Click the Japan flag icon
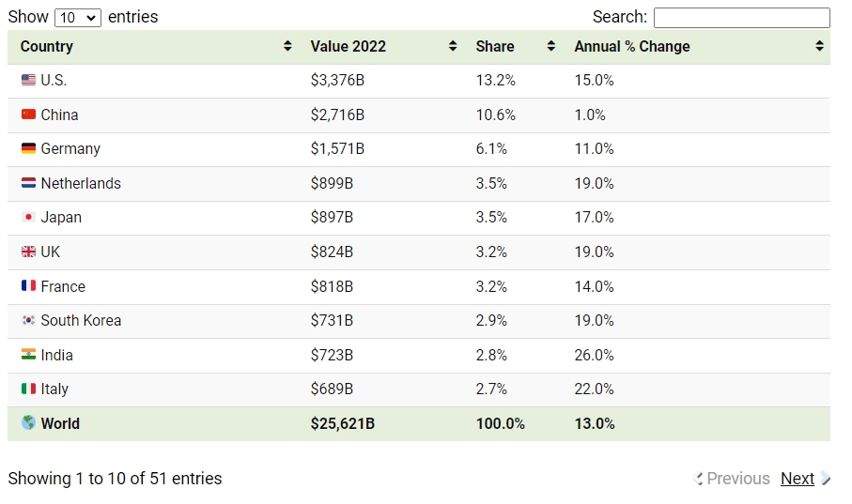Screen dimensions: 852x504 pyautogui.click(x=28, y=217)
